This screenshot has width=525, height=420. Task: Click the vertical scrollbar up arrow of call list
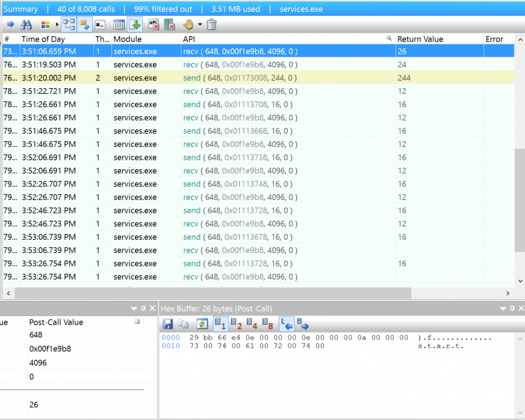(x=520, y=40)
